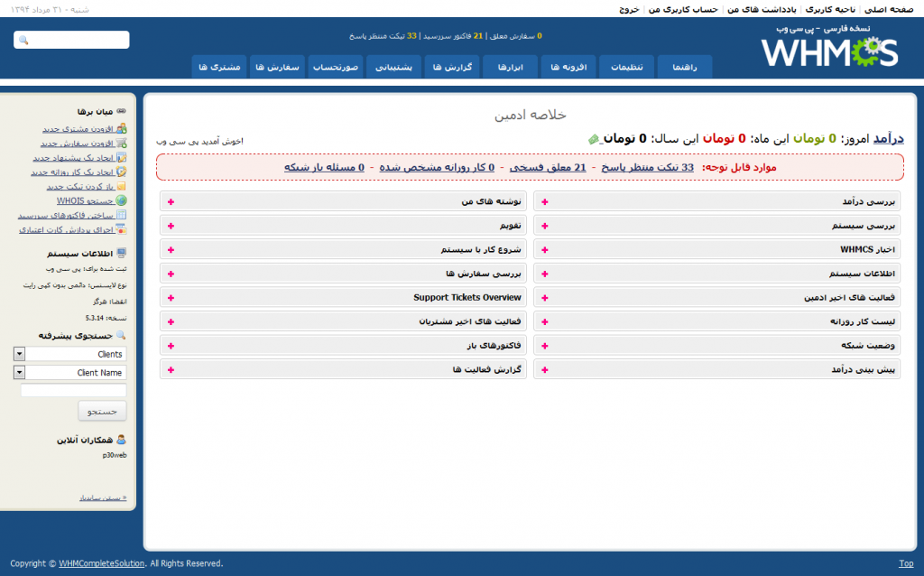This screenshot has height=576, width=924.
Task: Open the 21 معلق فسخی attention link
Action: pos(548,167)
